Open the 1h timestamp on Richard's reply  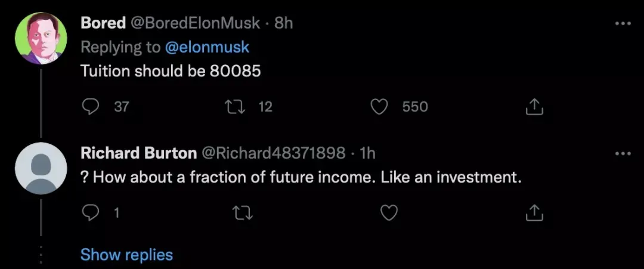(369, 153)
